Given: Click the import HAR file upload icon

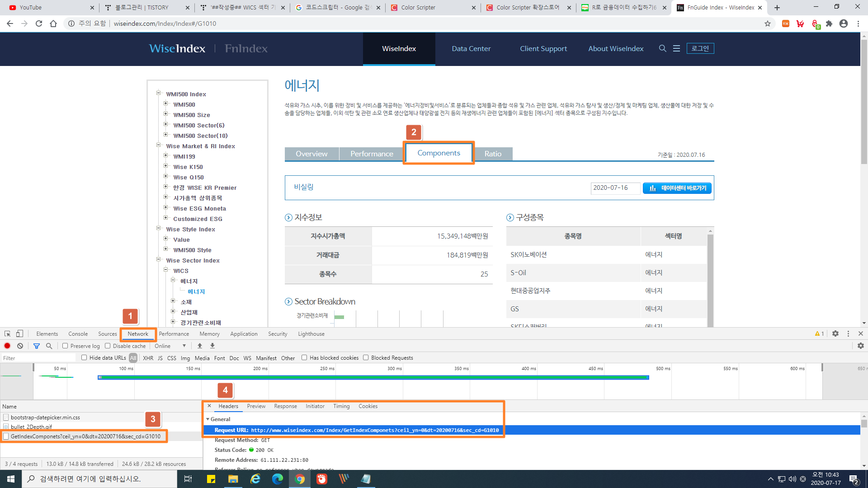Looking at the screenshot, I should tap(200, 346).
